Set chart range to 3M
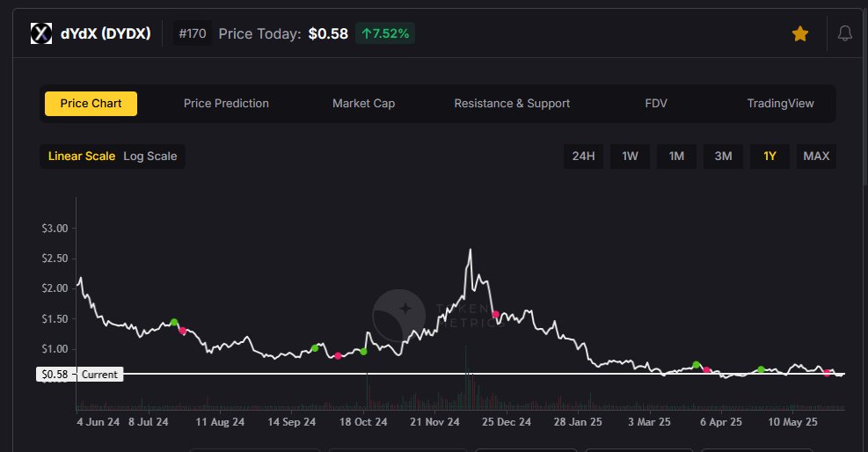Image resolution: width=868 pixels, height=452 pixels. tap(723, 156)
